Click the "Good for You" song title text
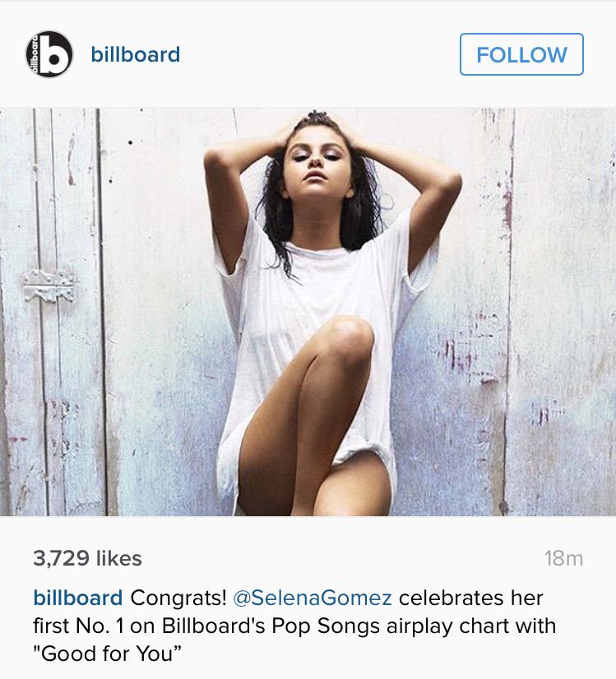 109,653
